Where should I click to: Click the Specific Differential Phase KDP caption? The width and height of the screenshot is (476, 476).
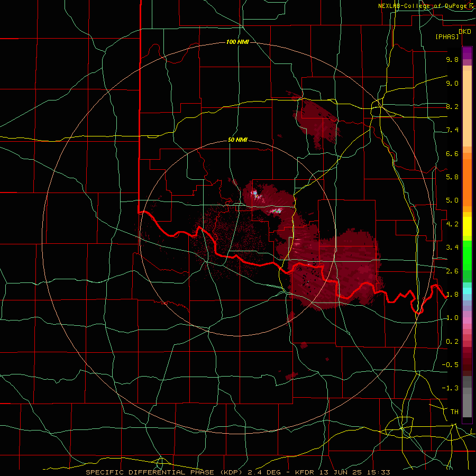(x=237, y=472)
